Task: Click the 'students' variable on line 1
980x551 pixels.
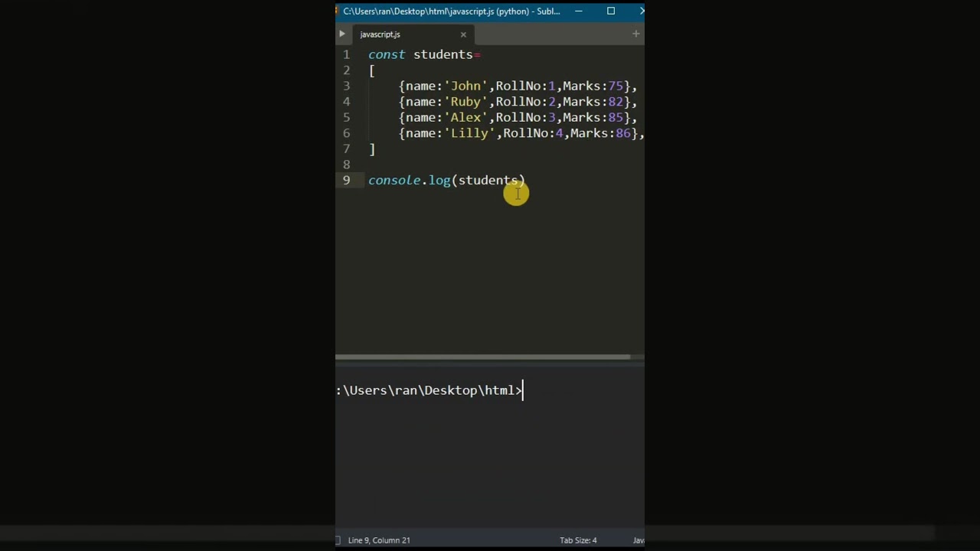Action: (x=443, y=54)
